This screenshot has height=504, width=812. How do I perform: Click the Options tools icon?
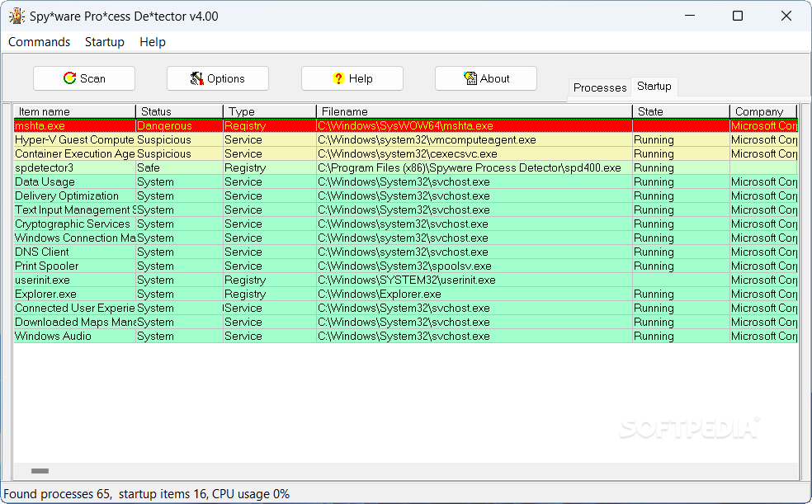pos(196,78)
